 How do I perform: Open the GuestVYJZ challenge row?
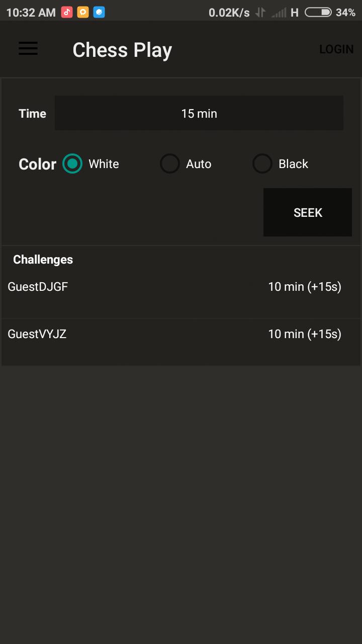click(181, 335)
